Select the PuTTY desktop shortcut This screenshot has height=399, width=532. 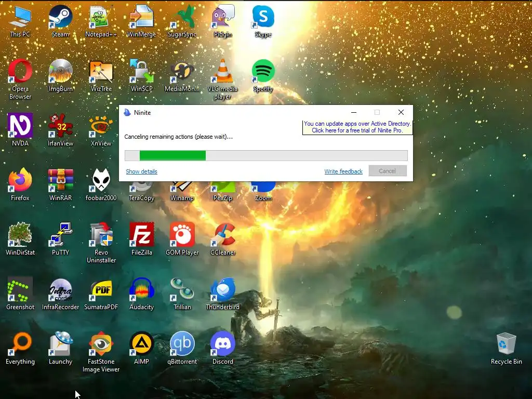(x=60, y=239)
